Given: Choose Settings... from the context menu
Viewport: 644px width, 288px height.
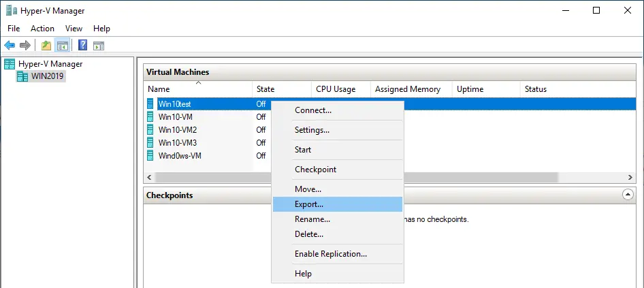Looking at the screenshot, I should [338, 130].
